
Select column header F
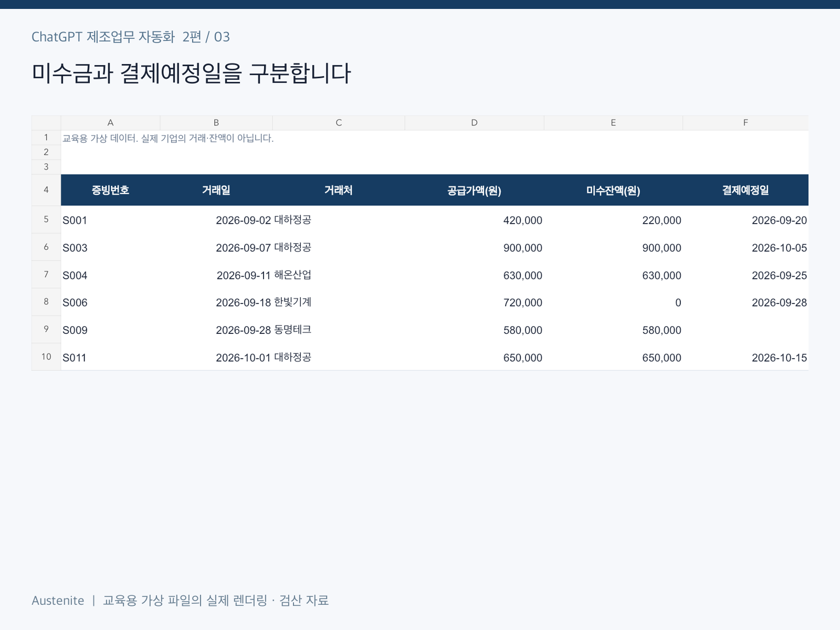click(745, 123)
